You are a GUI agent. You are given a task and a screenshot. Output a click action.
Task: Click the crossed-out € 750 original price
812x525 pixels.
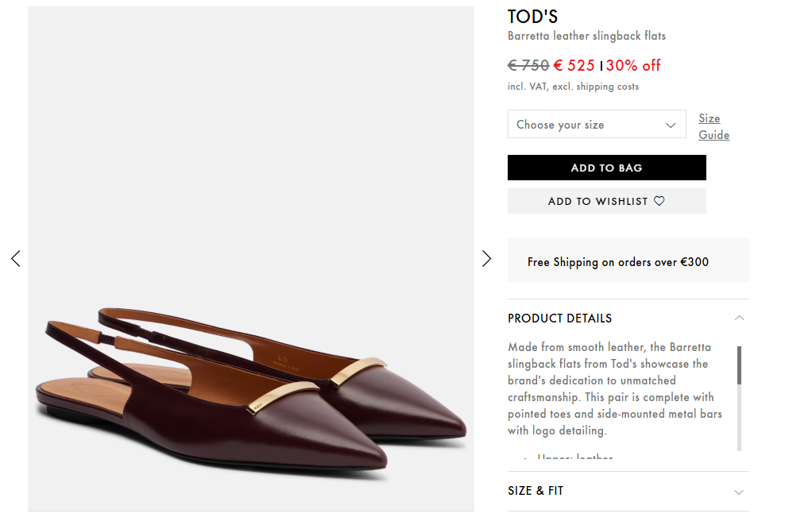point(528,65)
